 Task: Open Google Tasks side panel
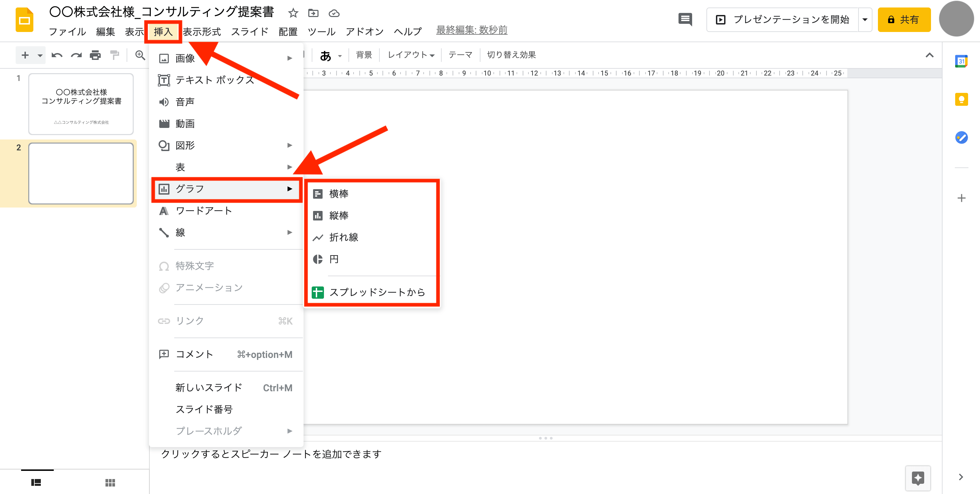click(x=961, y=137)
